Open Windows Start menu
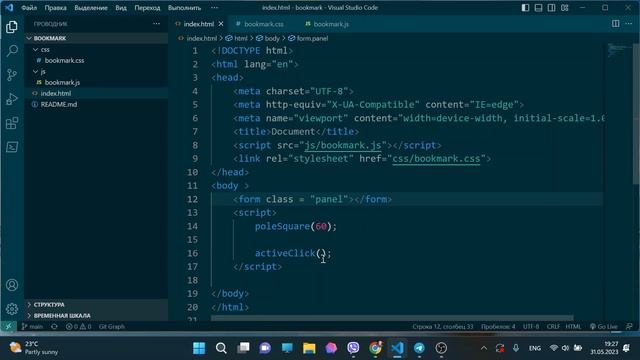The image size is (640, 360). [x=199, y=348]
